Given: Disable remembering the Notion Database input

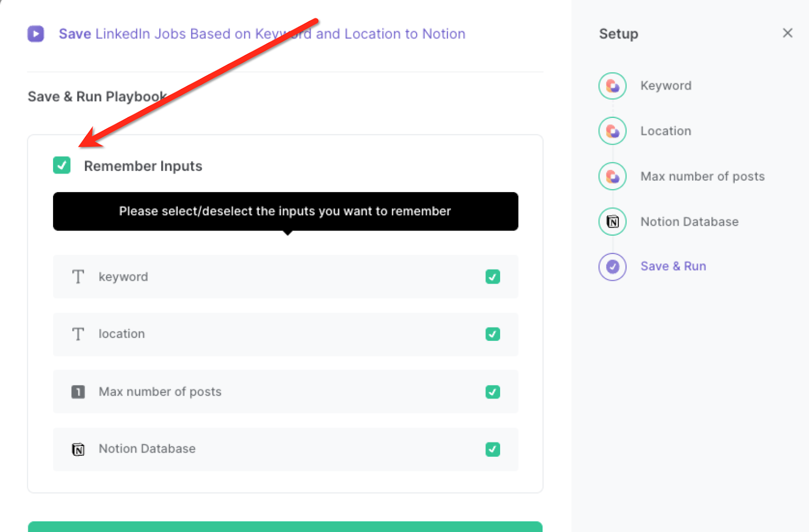Looking at the screenshot, I should [492, 449].
